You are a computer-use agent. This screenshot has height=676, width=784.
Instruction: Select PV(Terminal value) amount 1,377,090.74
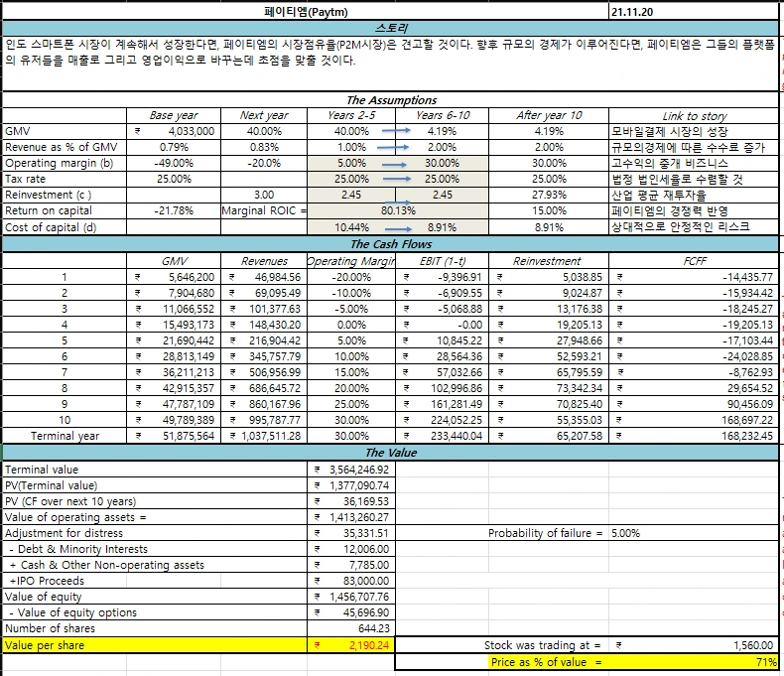pyautogui.click(x=351, y=485)
